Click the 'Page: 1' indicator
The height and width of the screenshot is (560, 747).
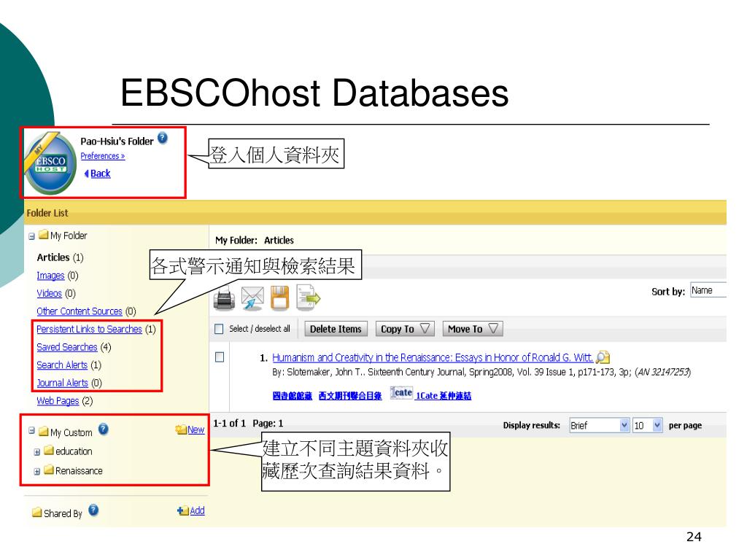click(268, 424)
